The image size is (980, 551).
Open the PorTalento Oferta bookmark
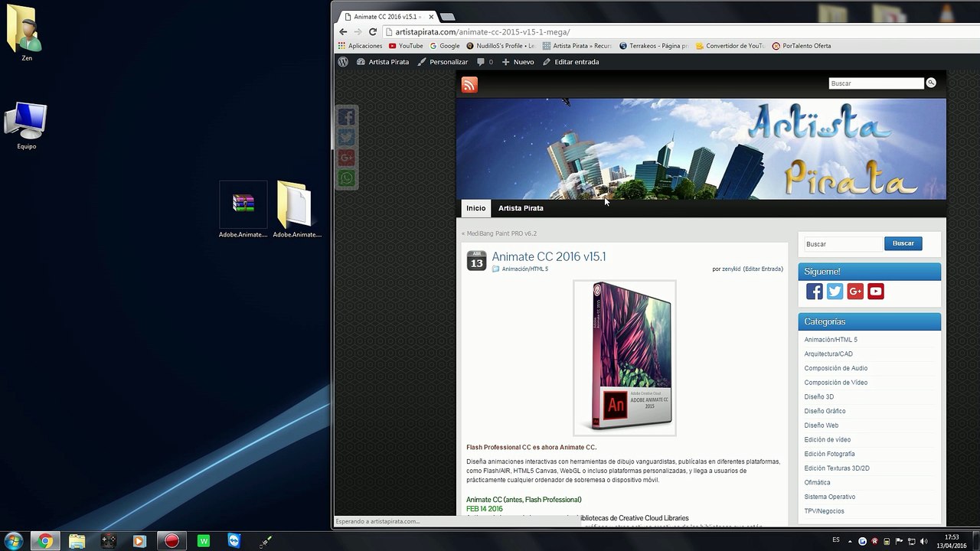[x=802, y=46]
